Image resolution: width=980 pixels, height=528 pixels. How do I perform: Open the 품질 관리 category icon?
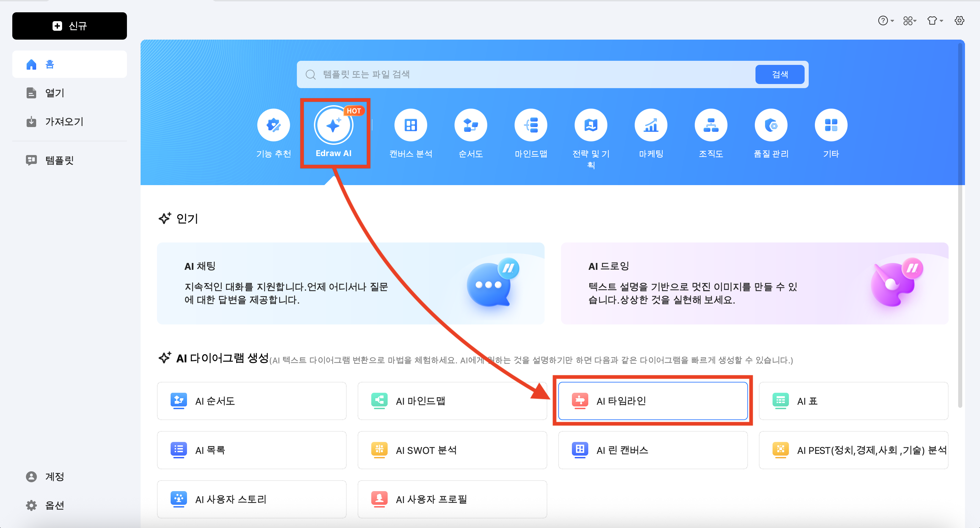click(x=771, y=126)
